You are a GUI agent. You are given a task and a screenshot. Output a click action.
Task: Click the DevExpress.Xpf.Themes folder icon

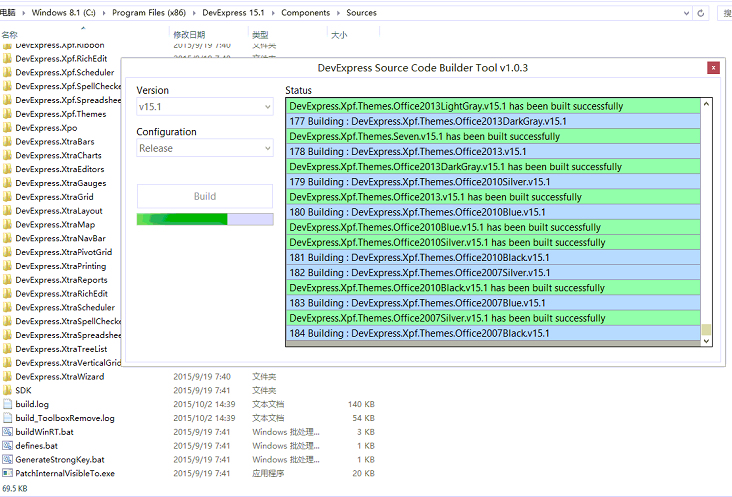coord(7,114)
